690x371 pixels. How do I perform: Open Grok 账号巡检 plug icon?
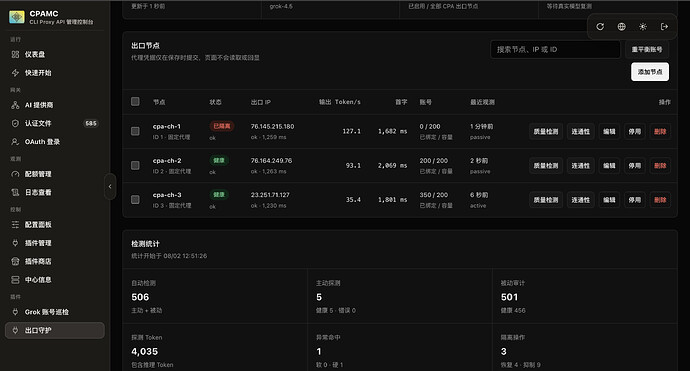click(15, 312)
